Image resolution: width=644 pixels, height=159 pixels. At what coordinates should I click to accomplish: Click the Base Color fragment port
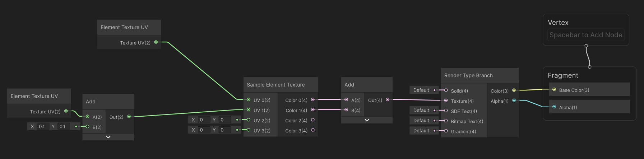554,90
